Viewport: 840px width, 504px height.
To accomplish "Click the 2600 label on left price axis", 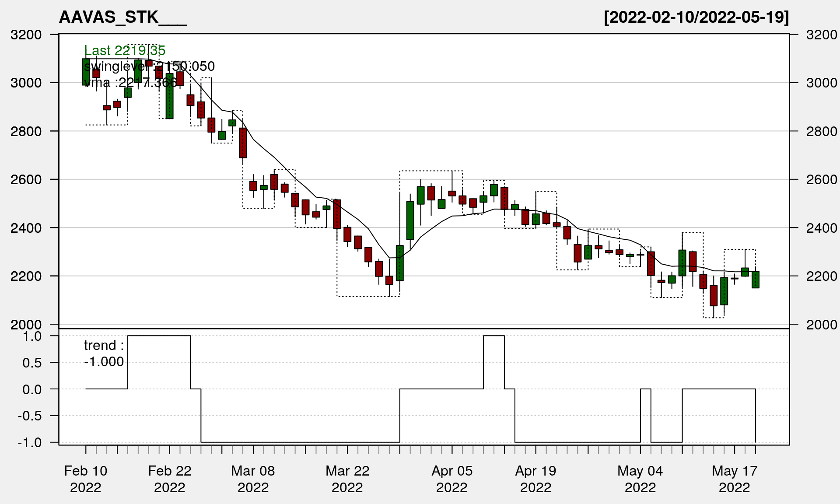I will pyautogui.click(x=26, y=179).
